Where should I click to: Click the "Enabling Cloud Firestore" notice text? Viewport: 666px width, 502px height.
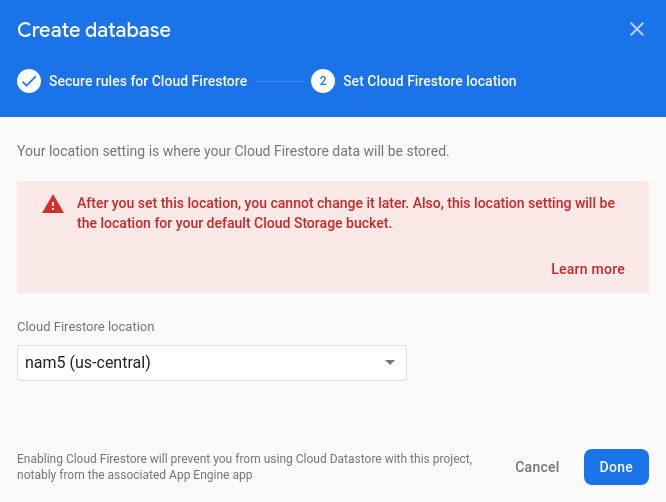coord(245,459)
